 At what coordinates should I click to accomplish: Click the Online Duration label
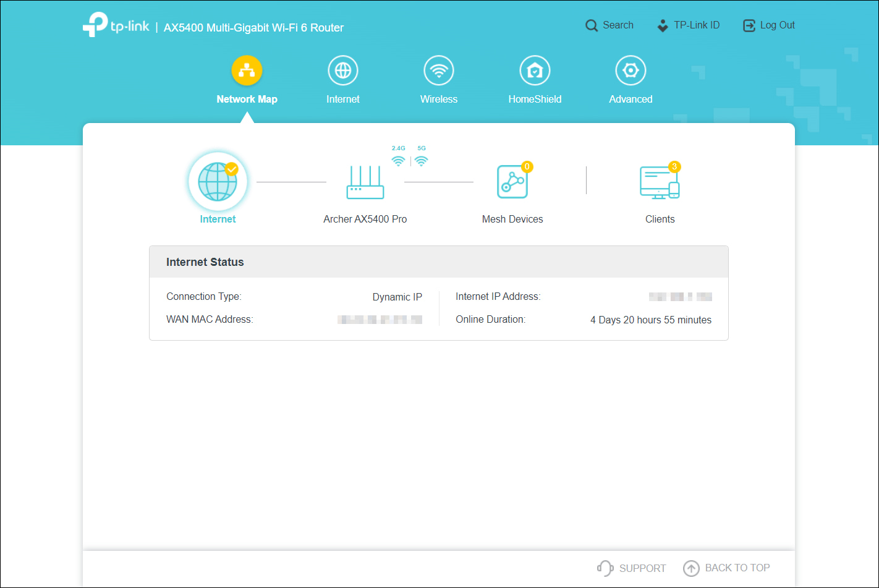[x=491, y=320]
